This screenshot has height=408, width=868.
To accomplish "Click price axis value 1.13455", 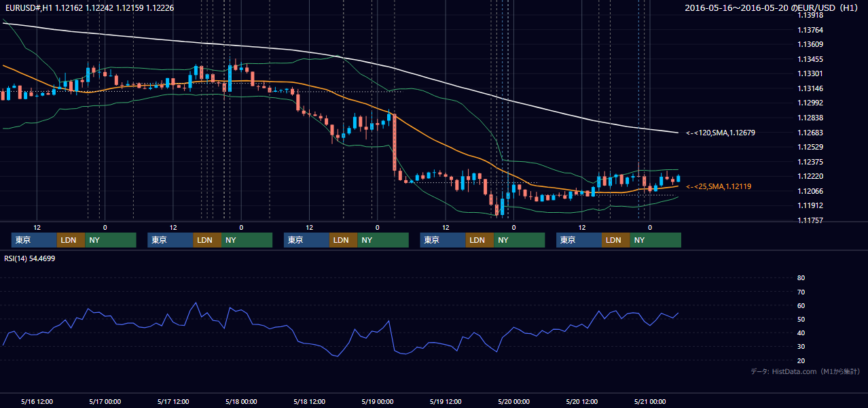I will point(810,59).
